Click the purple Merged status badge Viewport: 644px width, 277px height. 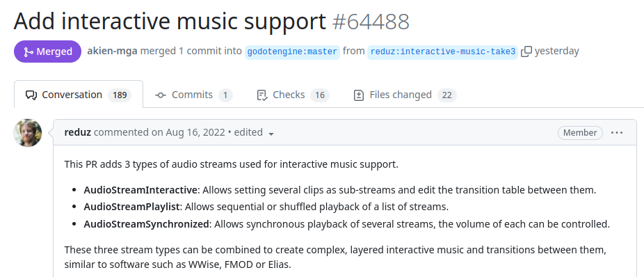[48, 52]
